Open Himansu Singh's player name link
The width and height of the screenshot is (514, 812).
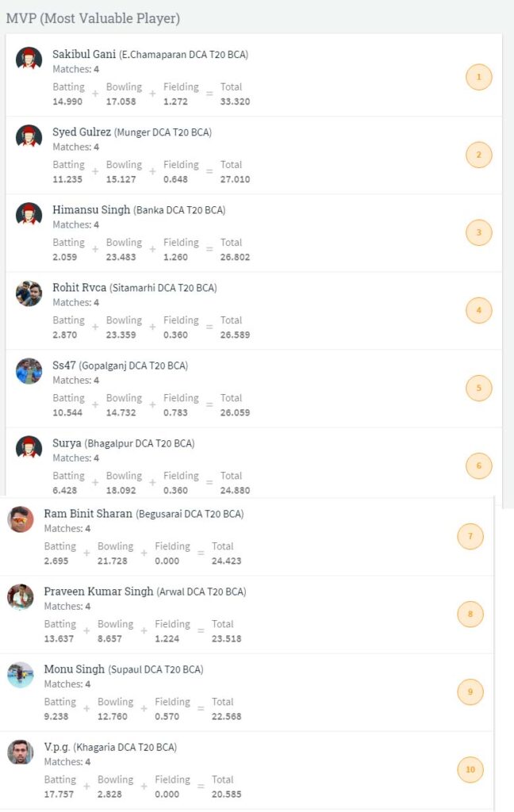point(91,209)
